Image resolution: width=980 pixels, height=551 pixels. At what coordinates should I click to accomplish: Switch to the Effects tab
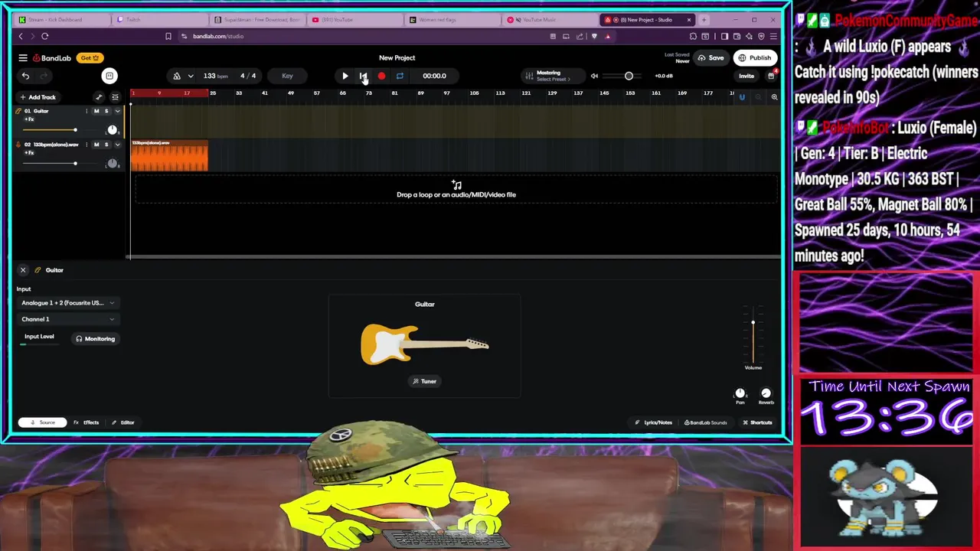click(x=87, y=422)
